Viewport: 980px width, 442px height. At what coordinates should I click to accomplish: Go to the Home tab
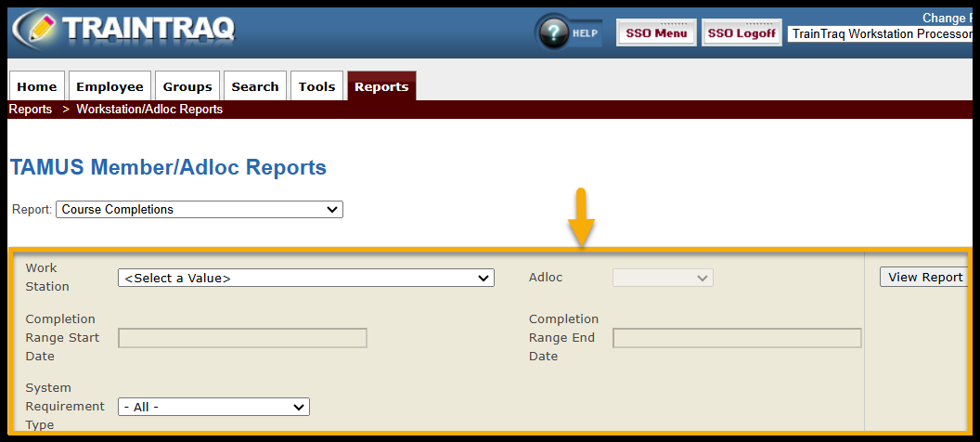[x=37, y=86]
